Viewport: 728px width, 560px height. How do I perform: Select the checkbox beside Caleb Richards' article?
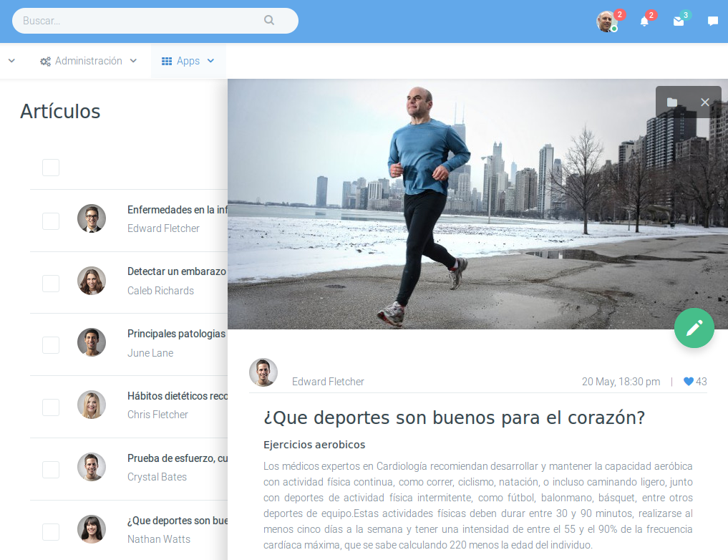(51, 284)
